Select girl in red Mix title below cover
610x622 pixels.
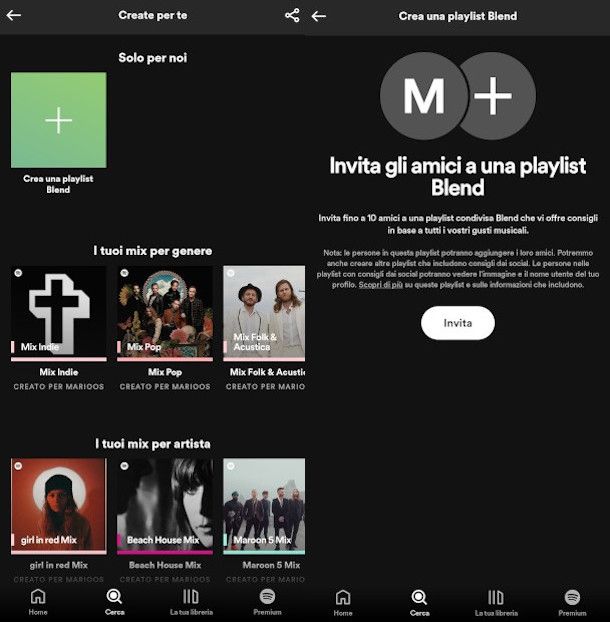coord(59,565)
